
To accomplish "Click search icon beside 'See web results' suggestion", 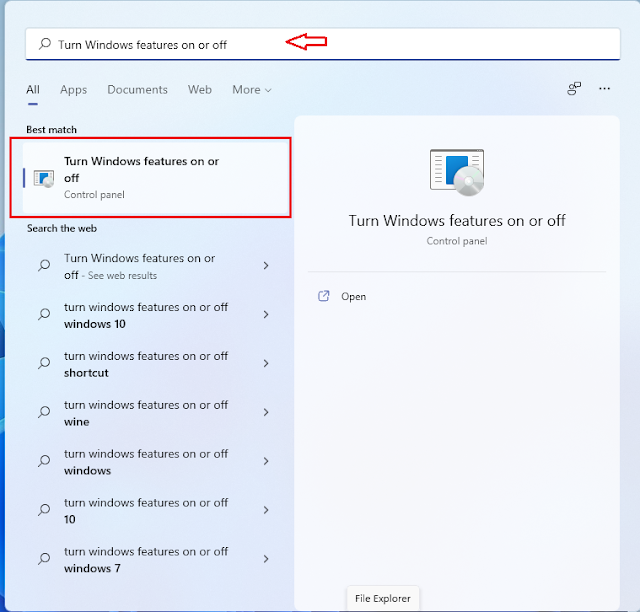I will (x=44, y=265).
